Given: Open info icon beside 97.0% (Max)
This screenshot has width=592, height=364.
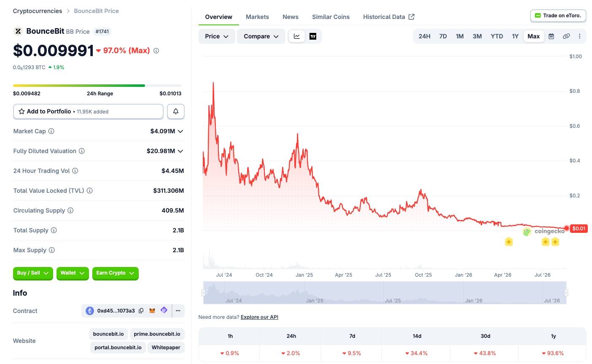Looking at the screenshot, I should pos(156,51).
